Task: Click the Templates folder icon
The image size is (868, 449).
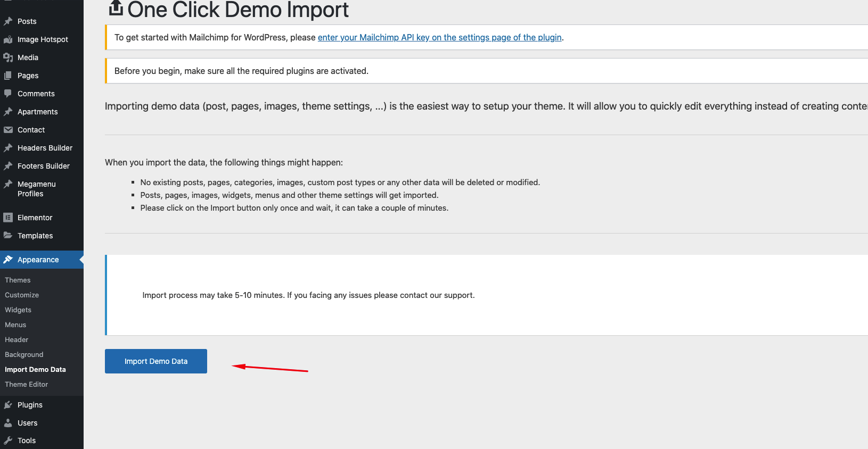Action: click(x=8, y=236)
